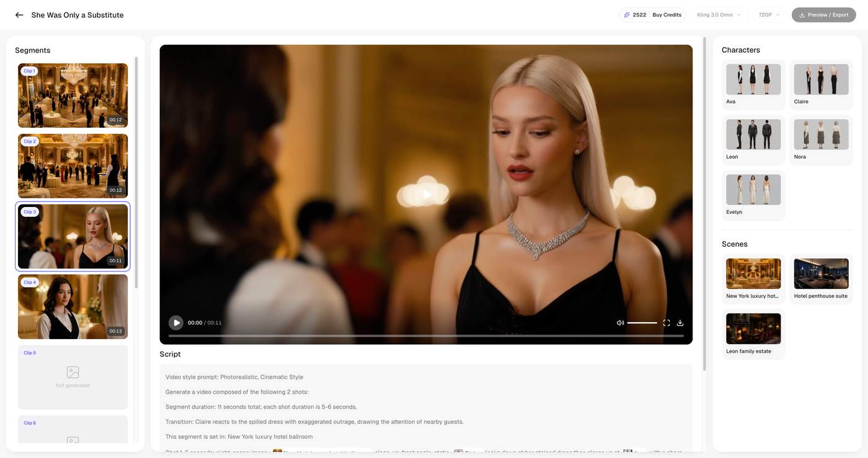The height and width of the screenshot is (458, 868).
Task: Click Buy Credits
Action: (x=666, y=15)
